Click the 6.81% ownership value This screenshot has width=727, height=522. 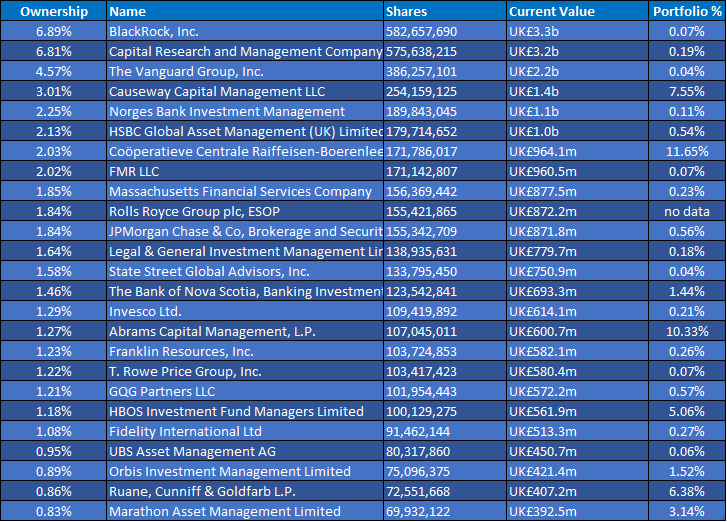(54, 51)
